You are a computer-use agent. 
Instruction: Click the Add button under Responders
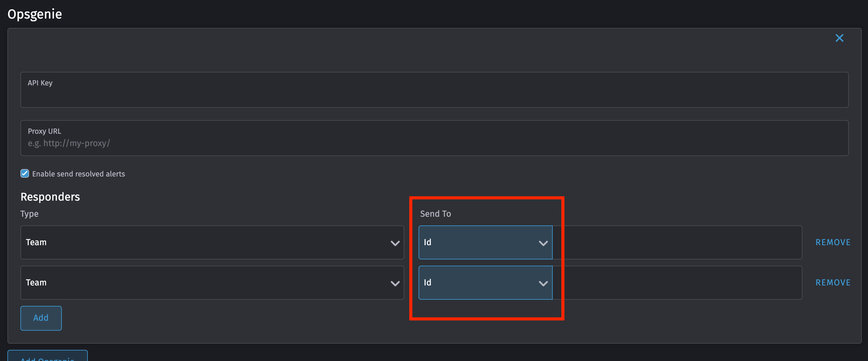coord(41,318)
